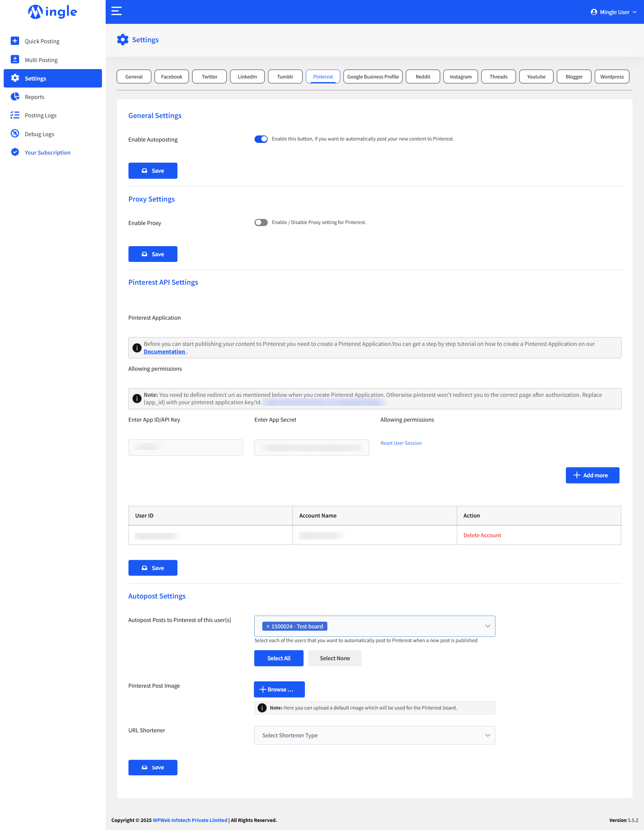Click the Settings gear icon in sidebar
644x831 pixels.
click(x=15, y=78)
